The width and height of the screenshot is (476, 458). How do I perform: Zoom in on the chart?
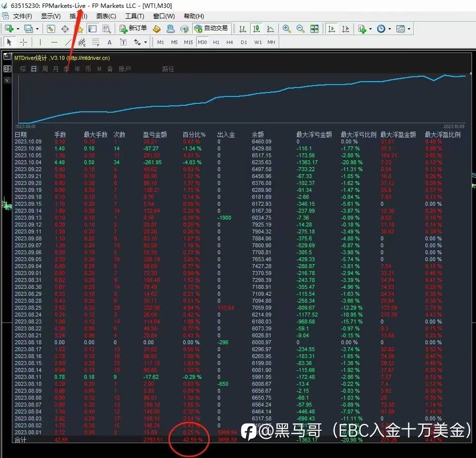click(286, 29)
